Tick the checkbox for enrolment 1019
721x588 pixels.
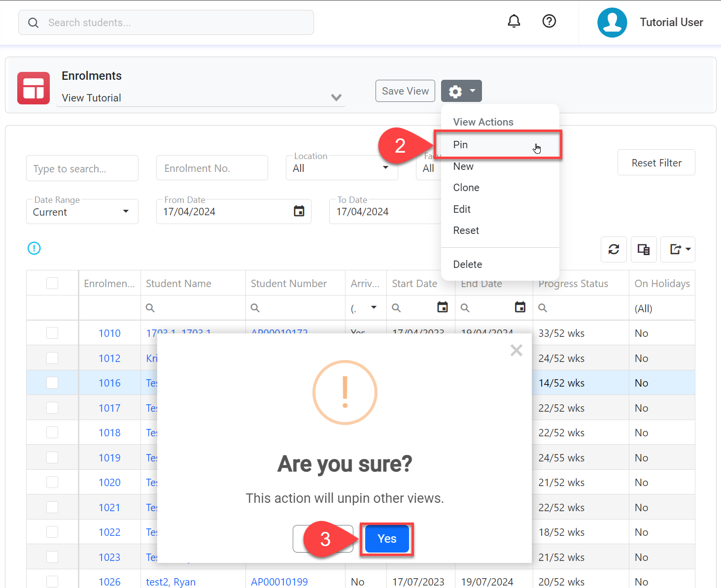tap(52, 457)
